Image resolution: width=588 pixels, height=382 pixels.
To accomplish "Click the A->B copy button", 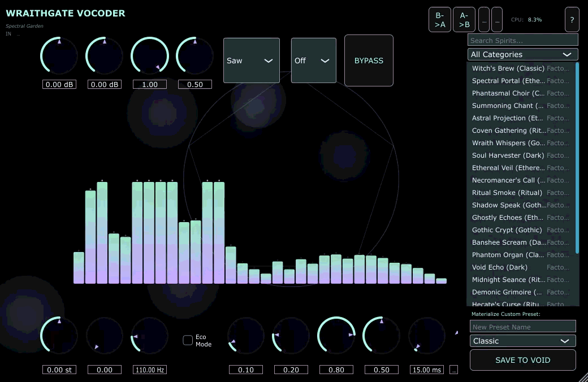I will pos(464,19).
